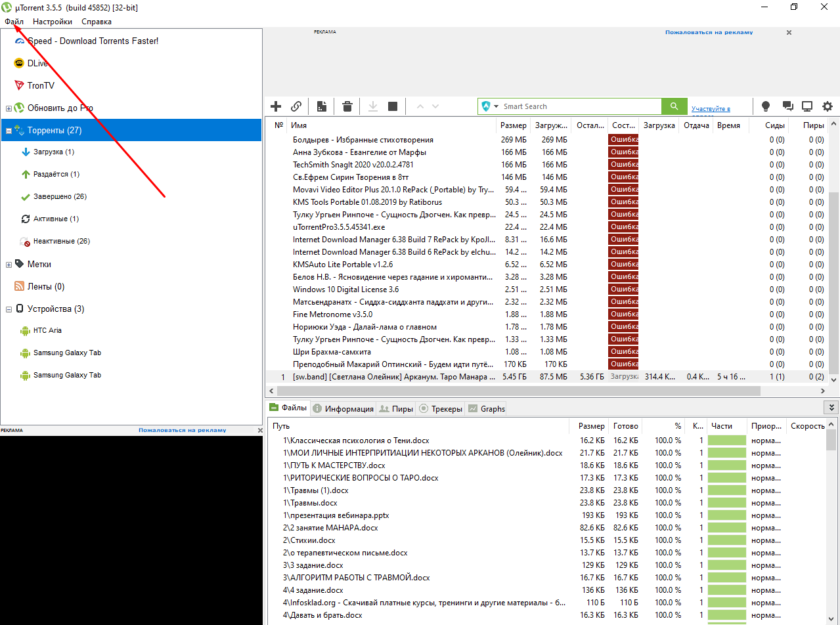The width and height of the screenshot is (840, 625).
Task: Open the Настройки menu
Action: click(53, 22)
